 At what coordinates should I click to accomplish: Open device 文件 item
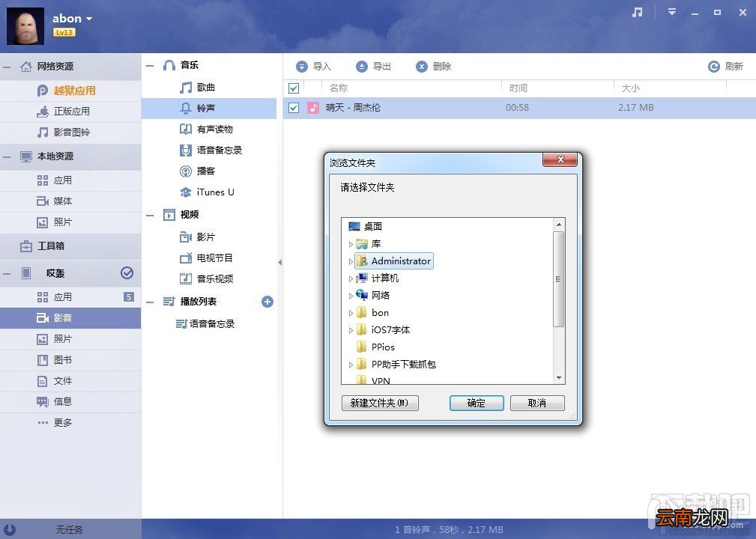pyautogui.click(x=70, y=381)
